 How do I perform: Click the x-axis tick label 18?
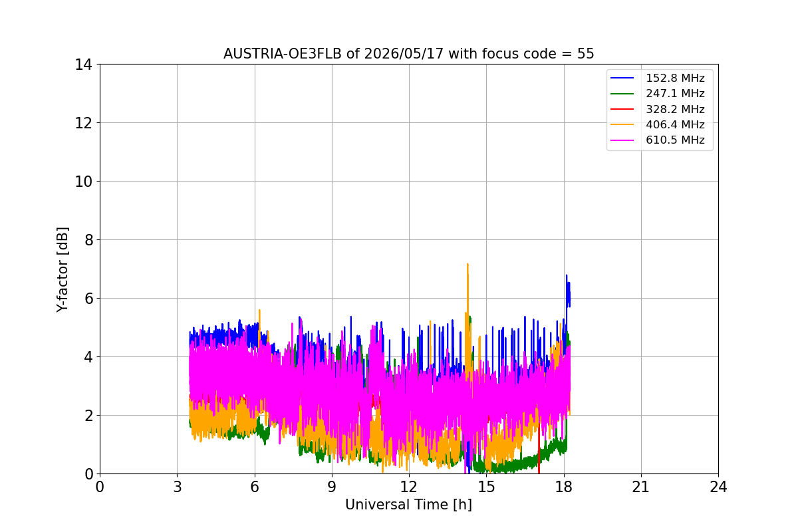pyautogui.click(x=563, y=487)
